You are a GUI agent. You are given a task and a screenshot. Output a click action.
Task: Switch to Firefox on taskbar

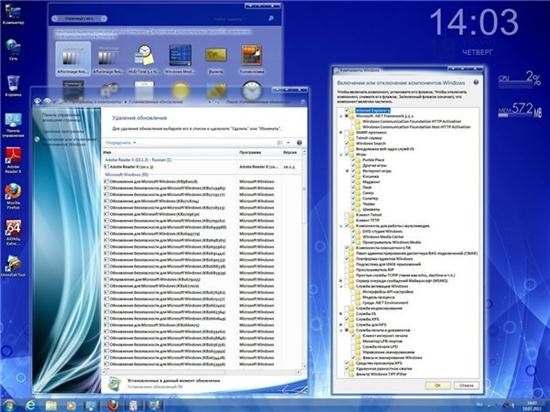coord(112,405)
